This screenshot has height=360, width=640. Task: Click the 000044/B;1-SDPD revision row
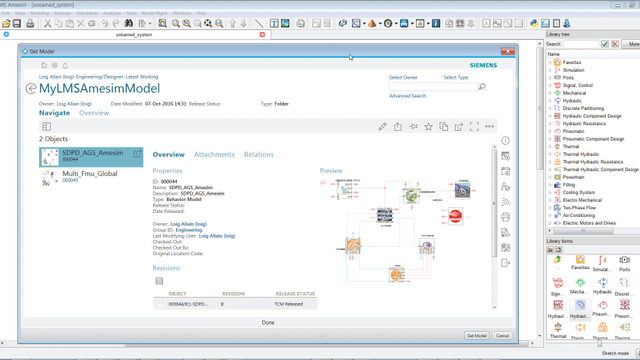(x=235, y=304)
